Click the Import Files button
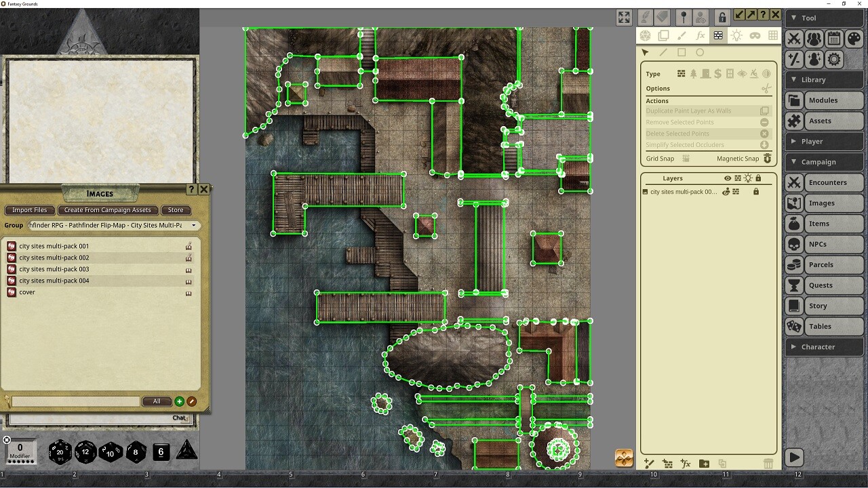Viewport: 868px width, 488px height. pos(29,210)
